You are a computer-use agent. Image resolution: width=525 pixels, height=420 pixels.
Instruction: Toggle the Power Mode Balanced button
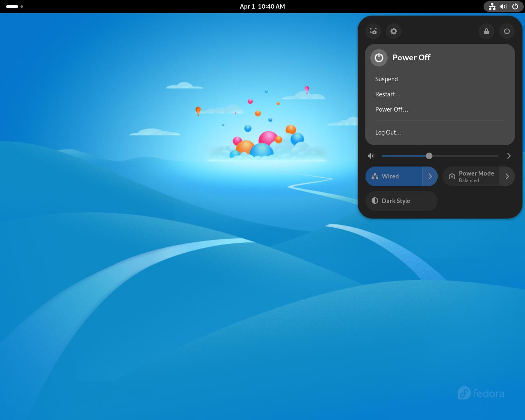pyautogui.click(x=471, y=176)
